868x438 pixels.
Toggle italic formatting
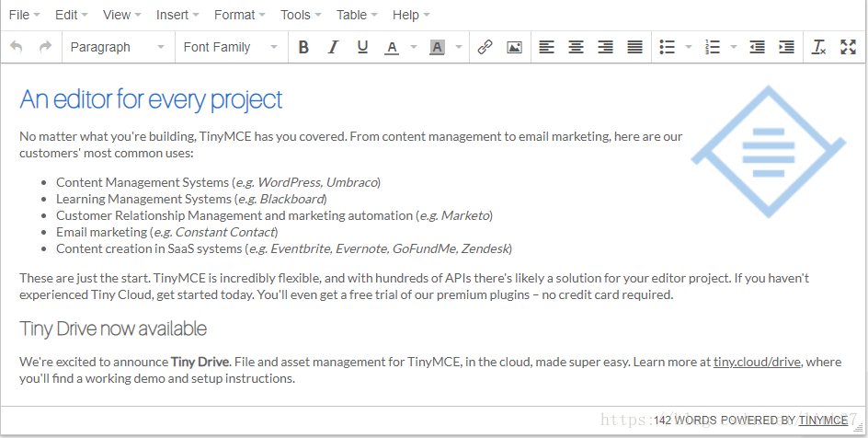(x=333, y=47)
